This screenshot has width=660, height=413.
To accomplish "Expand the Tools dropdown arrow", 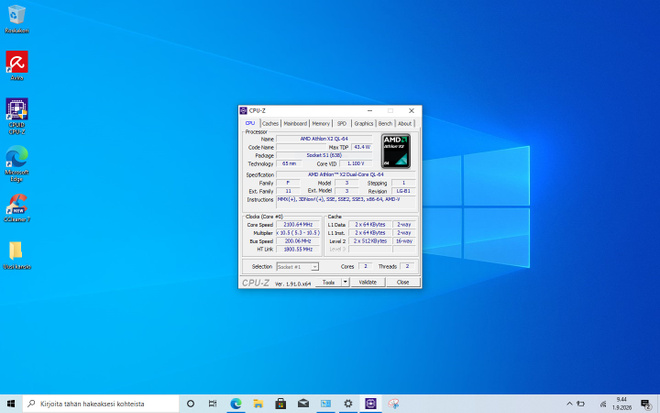I will point(345,282).
